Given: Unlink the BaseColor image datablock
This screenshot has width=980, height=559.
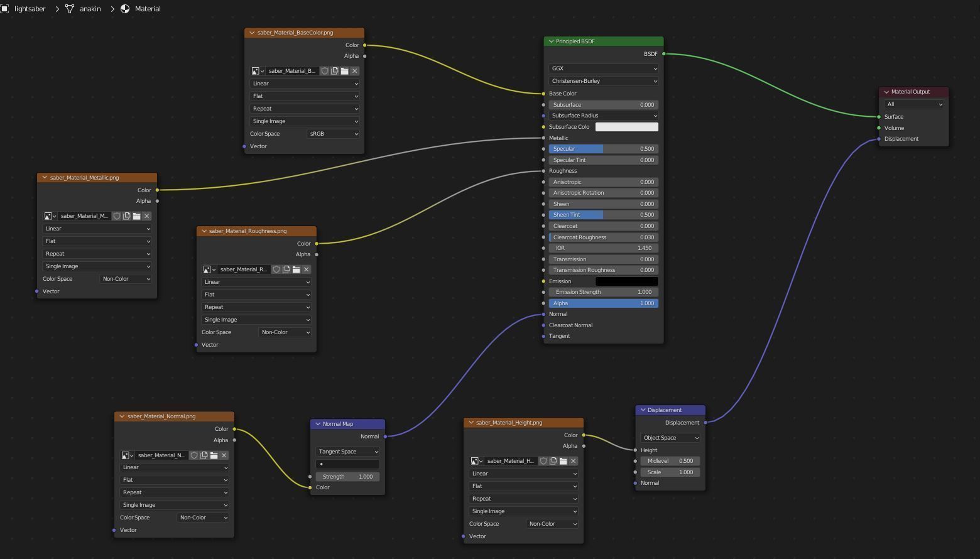Looking at the screenshot, I should pyautogui.click(x=355, y=71).
